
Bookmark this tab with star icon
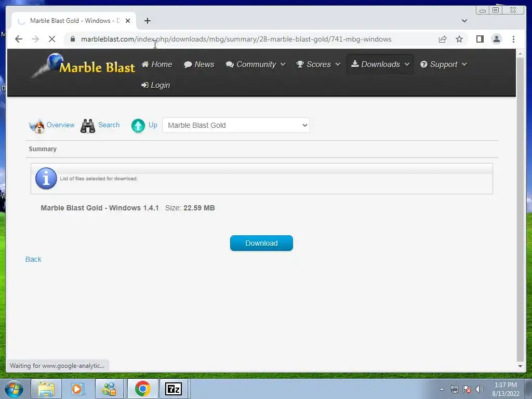[x=459, y=39]
